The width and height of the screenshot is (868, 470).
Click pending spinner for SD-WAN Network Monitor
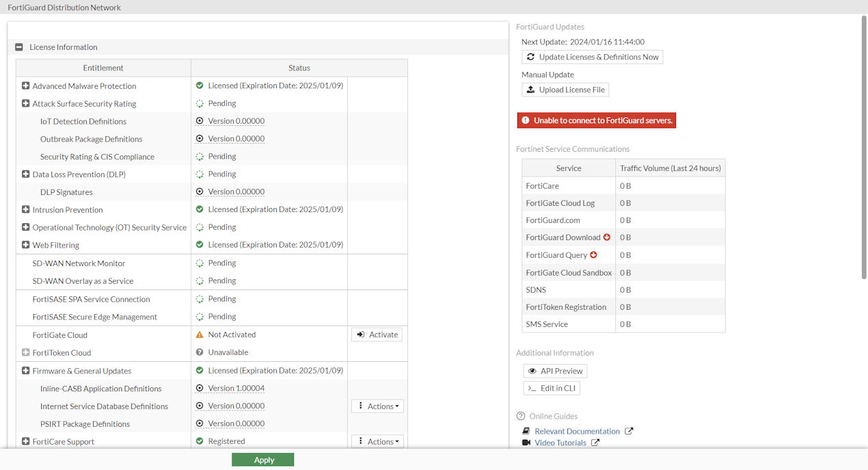coord(200,263)
